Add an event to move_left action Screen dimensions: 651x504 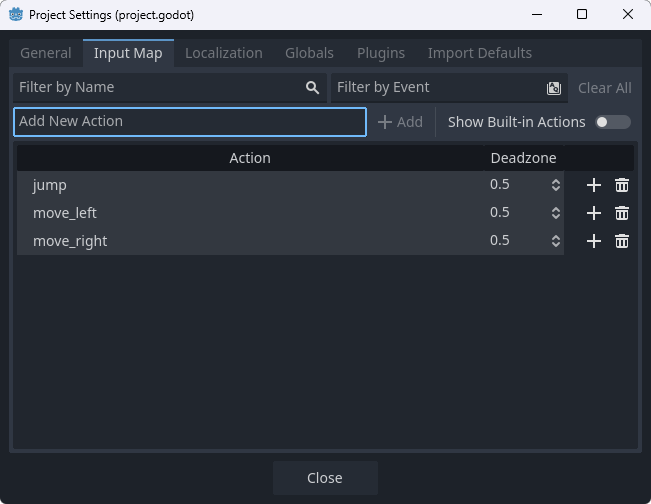[593, 213]
